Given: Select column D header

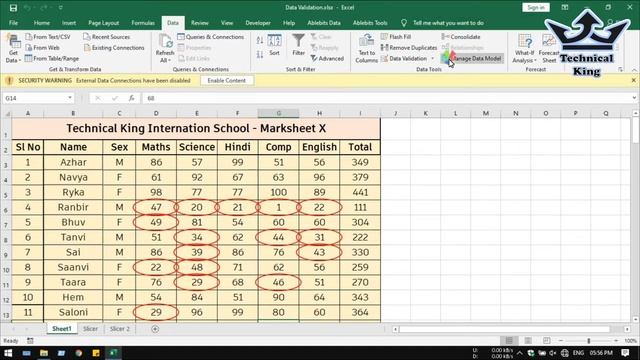Looking at the screenshot, I should pyautogui.click(x=156, y=113).
